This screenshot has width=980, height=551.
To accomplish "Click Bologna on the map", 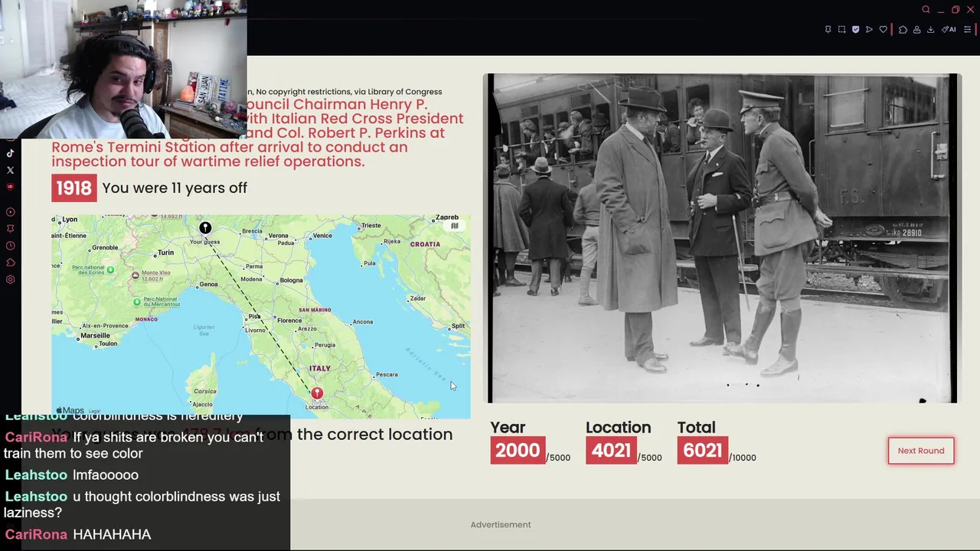I will pyautogui.click(x=291, y=280).
